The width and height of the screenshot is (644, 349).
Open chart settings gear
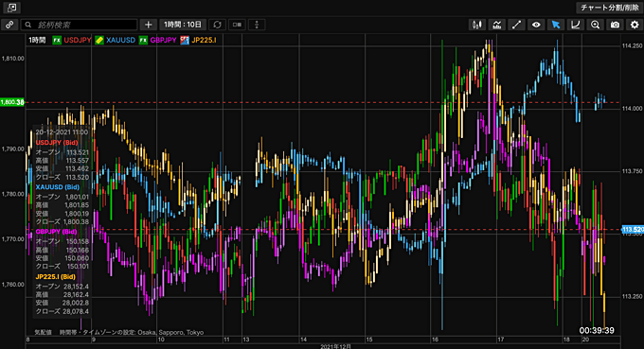pos(635,25)
